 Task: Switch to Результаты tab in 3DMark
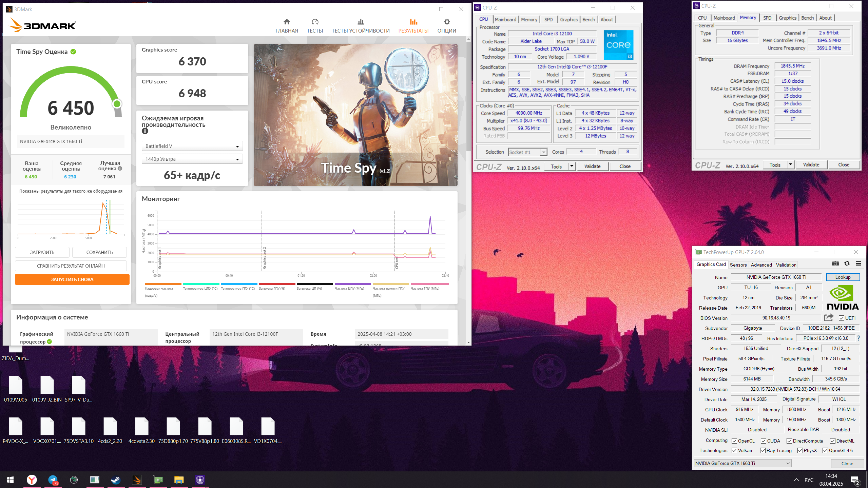[x=413, y=26]
